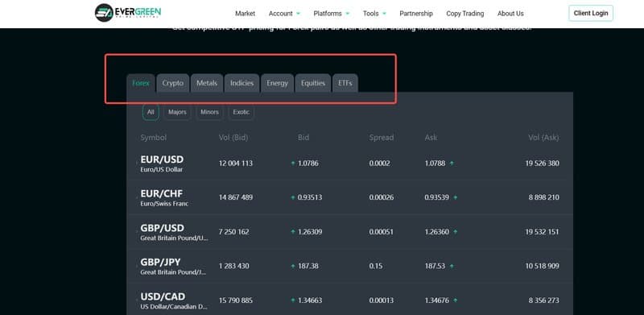
Task: Expand the Account dropdown menu
Action: pyautogui.click(x=284, y=14)
